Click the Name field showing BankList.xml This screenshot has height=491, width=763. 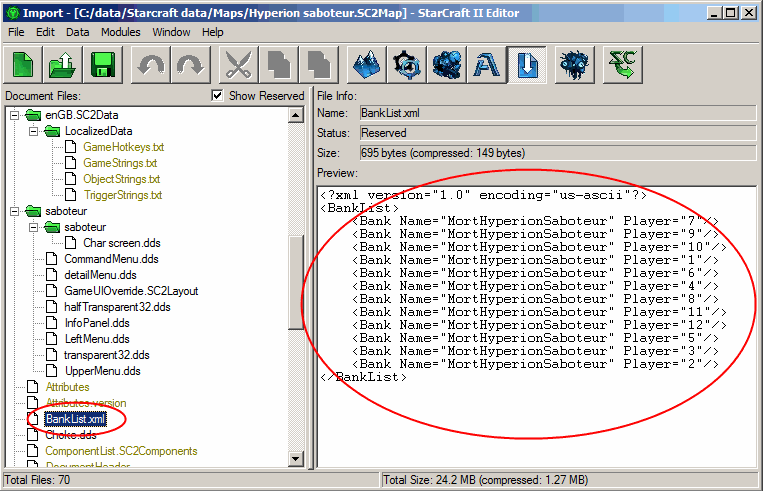click(558, 113)
